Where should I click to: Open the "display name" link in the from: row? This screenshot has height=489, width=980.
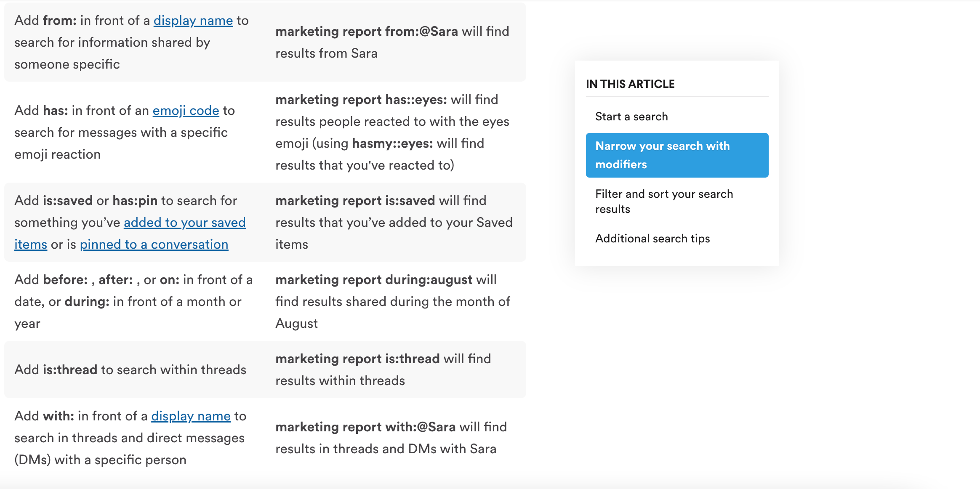coord(193,20)
